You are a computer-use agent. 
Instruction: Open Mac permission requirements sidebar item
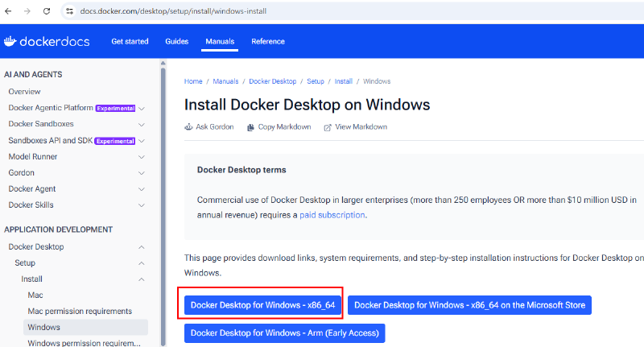80,312
